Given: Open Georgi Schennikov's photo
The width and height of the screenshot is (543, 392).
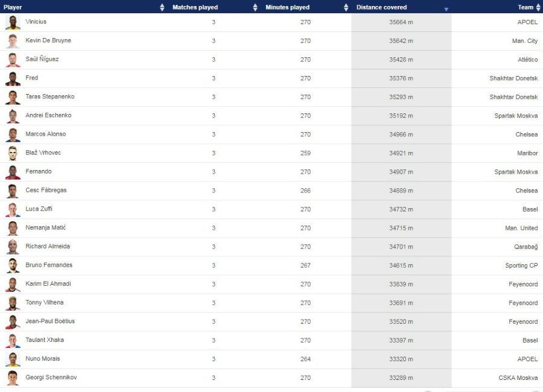Looking at the screenshot, I should [13, 378].
